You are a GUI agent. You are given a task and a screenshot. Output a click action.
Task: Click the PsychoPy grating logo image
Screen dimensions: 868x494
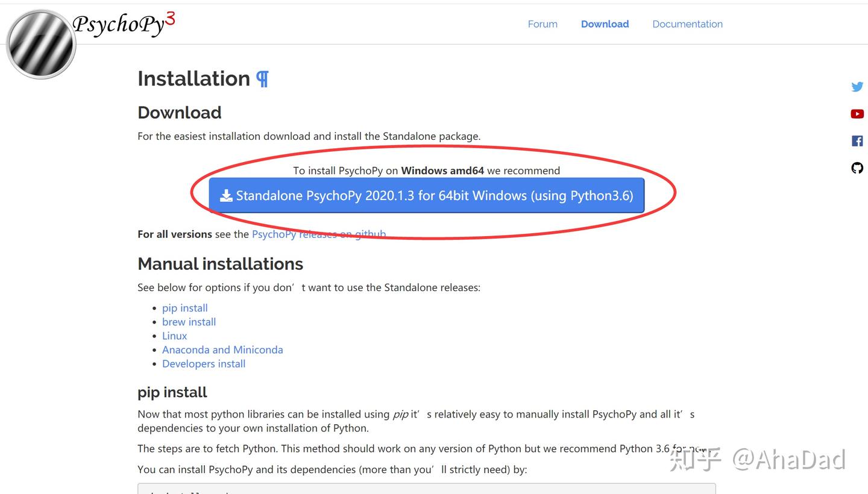[41, 44]
